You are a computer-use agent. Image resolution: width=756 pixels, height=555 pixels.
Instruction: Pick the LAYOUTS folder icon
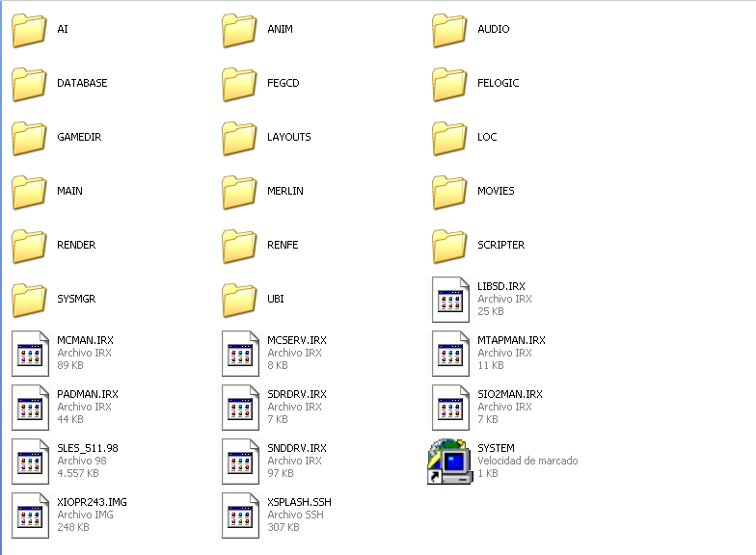239,139
